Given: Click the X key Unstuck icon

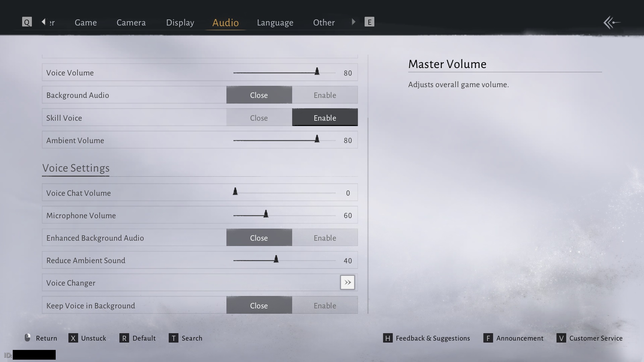Looking at the screenshot, I should click(x=73, y=338).
